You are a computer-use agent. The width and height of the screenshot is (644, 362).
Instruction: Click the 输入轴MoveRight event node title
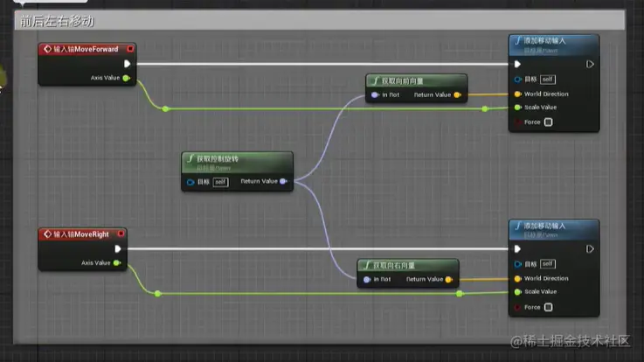pos(81,234)
